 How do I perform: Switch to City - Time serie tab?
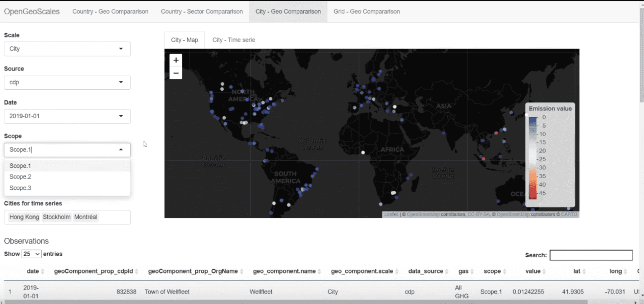233,40
